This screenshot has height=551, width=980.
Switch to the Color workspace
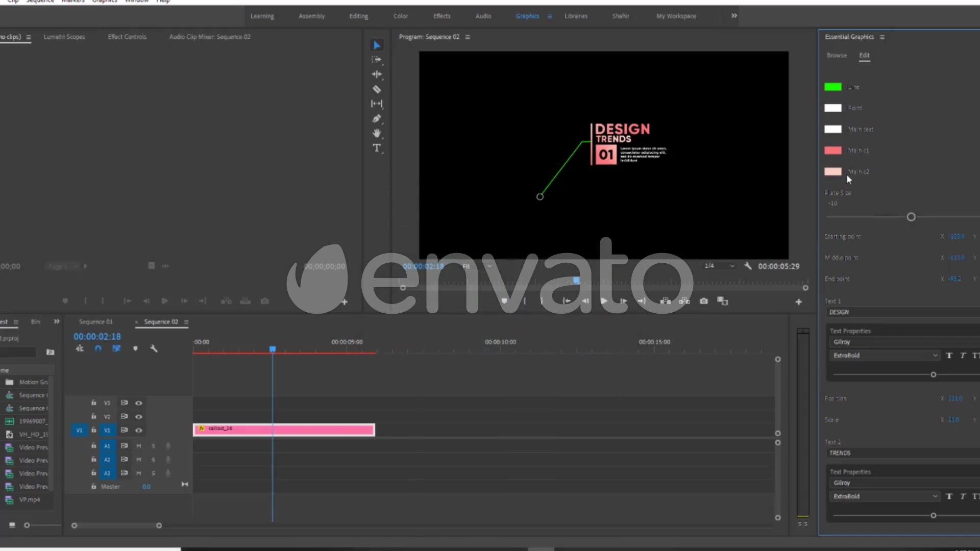point(401,16)
